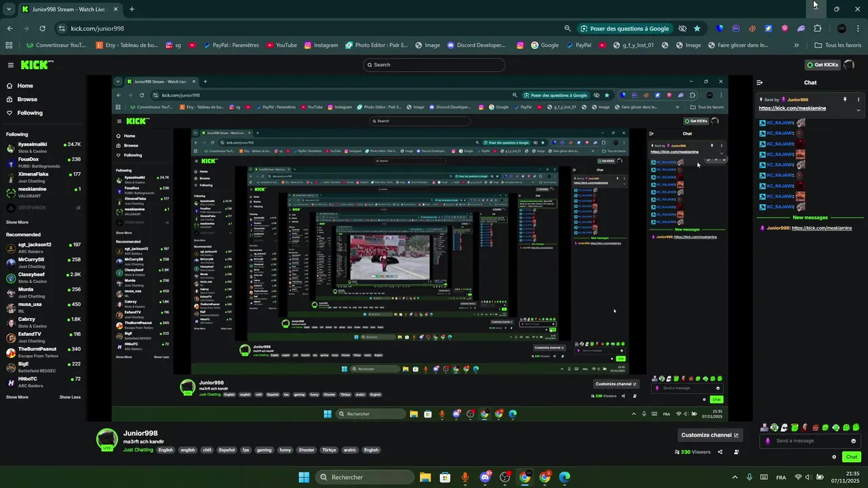The height and width of the screenshot is (488, 868).
Task: Go back in Chrome
Action: (x=9, y=28)
